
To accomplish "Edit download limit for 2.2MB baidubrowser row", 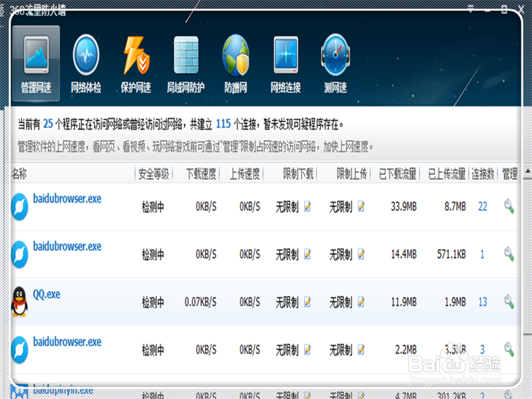I will click(x=307, y=350).
